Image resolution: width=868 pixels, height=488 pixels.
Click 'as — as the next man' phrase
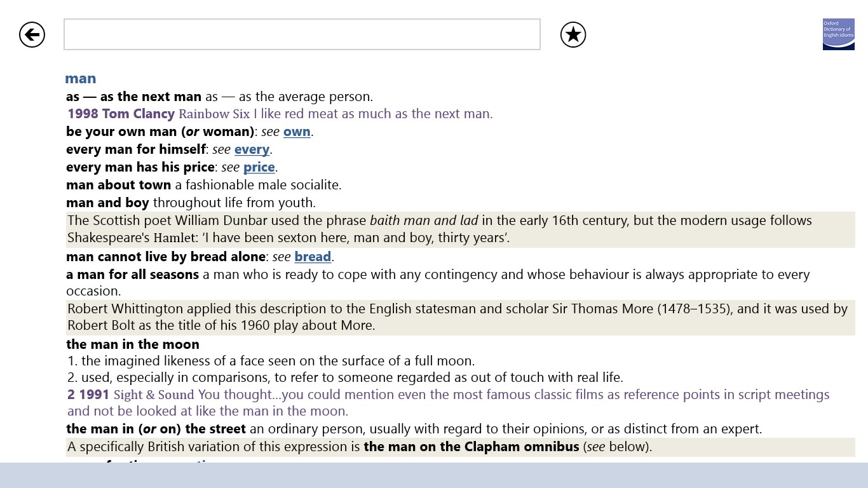tap(133, 97)
